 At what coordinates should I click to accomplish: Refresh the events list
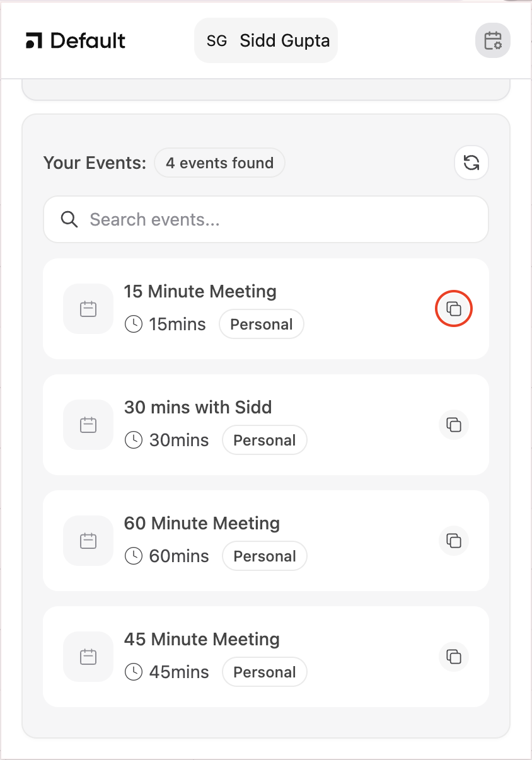(x=471, y=163)
